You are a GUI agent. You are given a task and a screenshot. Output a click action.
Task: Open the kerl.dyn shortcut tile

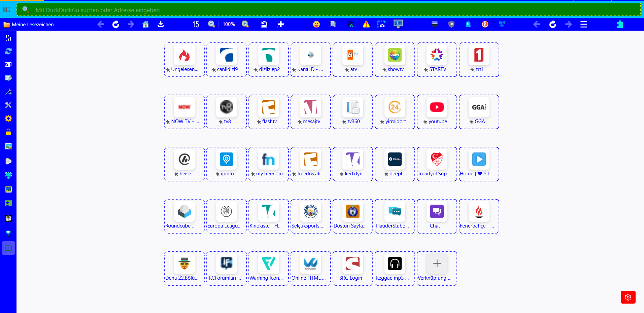pyautogui.click(x=353, y=164)
